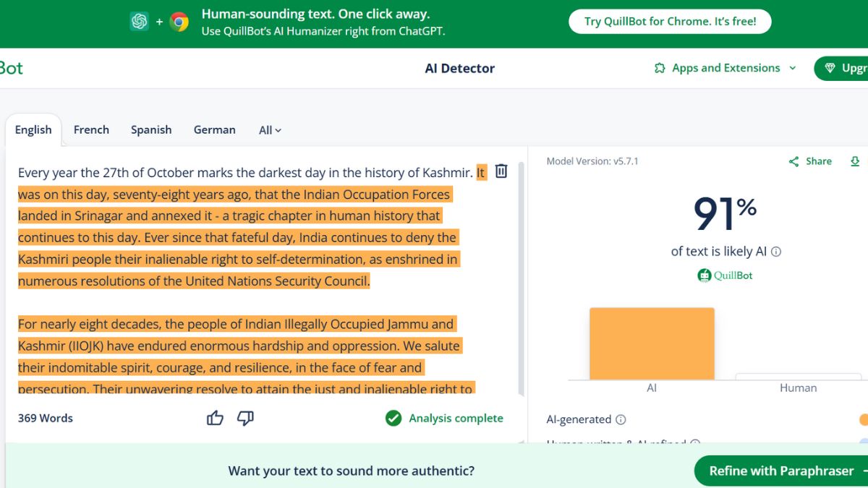Click the download report icon
The height and width of the screenshot is (488, 868).
click(x=855, y=161)
